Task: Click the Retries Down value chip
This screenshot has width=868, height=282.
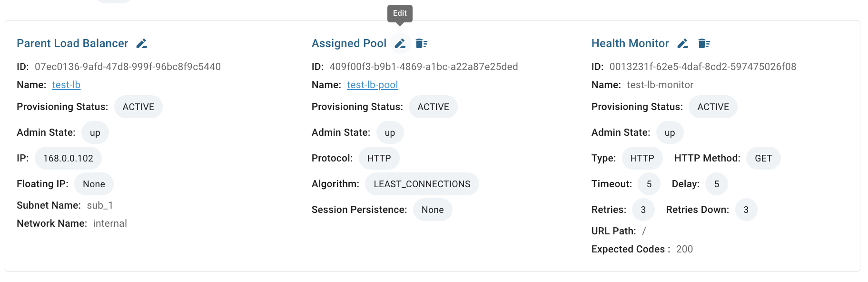Action: [x=746, y=210]
